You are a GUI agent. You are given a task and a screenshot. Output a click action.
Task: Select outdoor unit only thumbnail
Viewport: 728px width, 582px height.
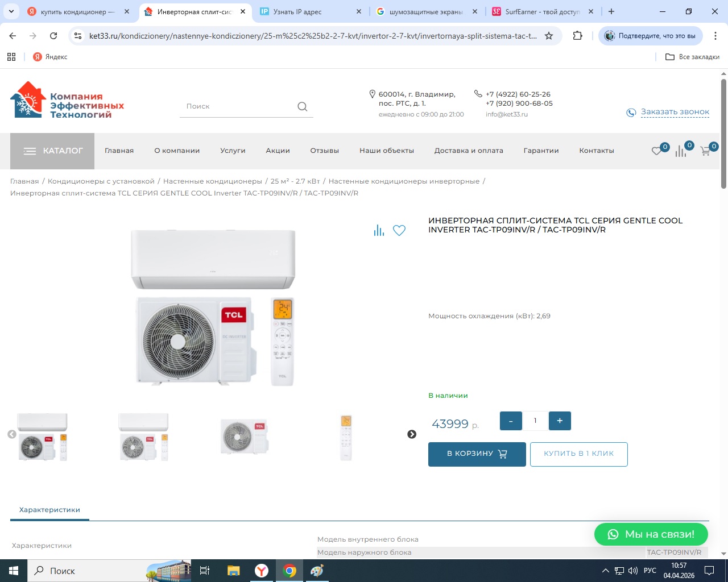pyautogui.click(x=245, y=437)
